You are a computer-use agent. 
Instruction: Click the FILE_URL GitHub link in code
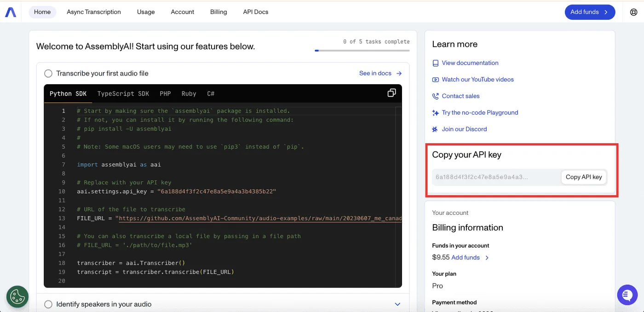coord(260,218)
